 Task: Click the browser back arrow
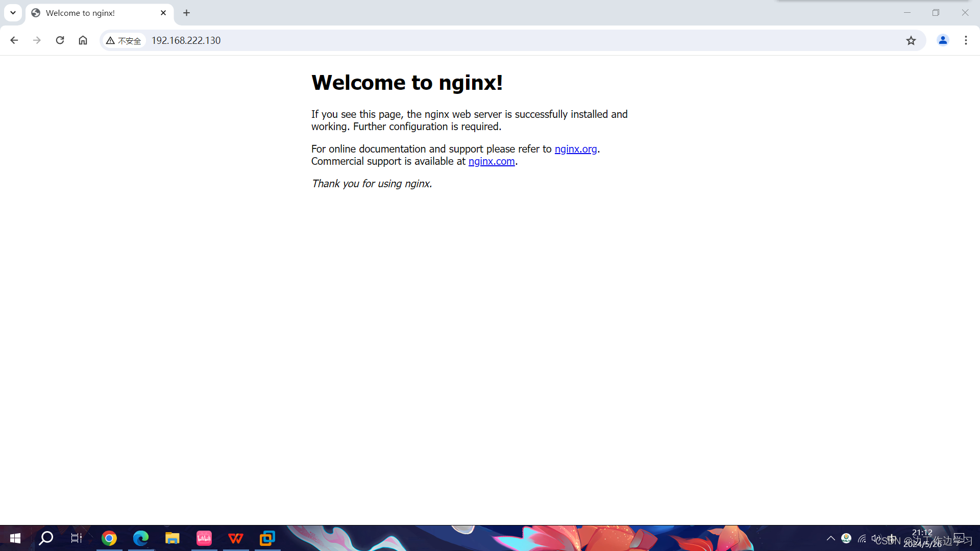(14, 40)
